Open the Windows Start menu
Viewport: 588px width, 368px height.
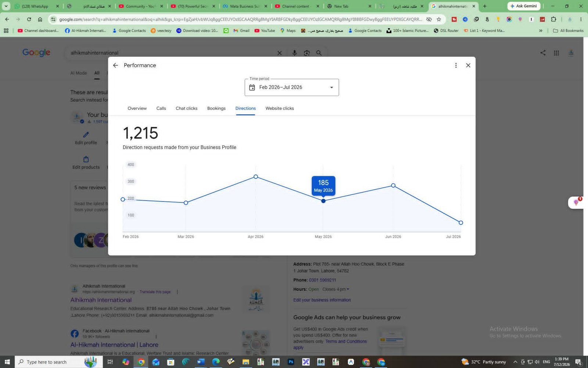click(x=7, y=362)
